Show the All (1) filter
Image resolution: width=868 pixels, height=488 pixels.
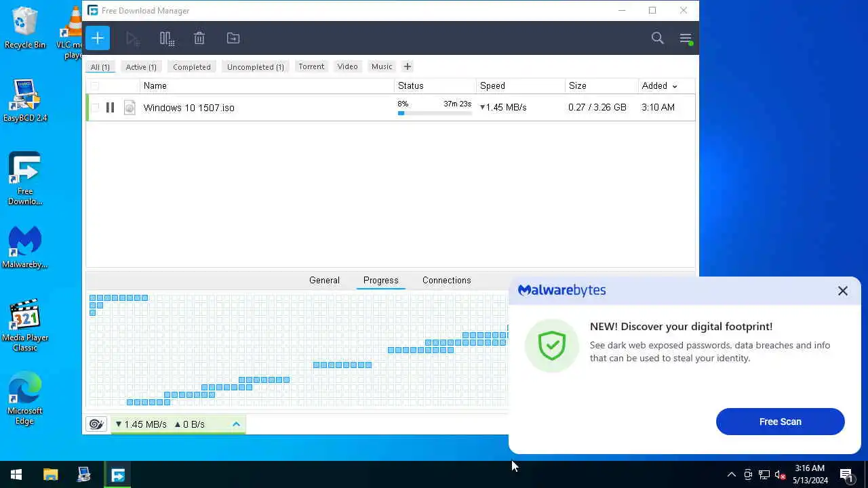100,66
